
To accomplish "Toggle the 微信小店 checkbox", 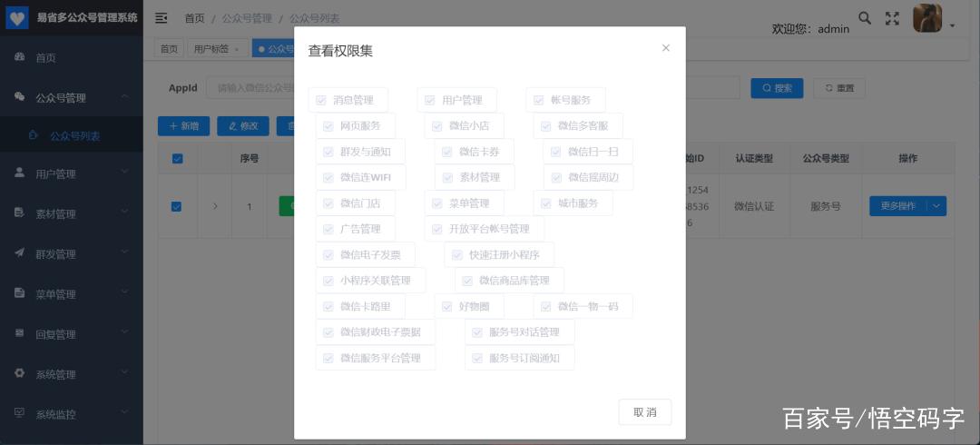I will 436,126.
